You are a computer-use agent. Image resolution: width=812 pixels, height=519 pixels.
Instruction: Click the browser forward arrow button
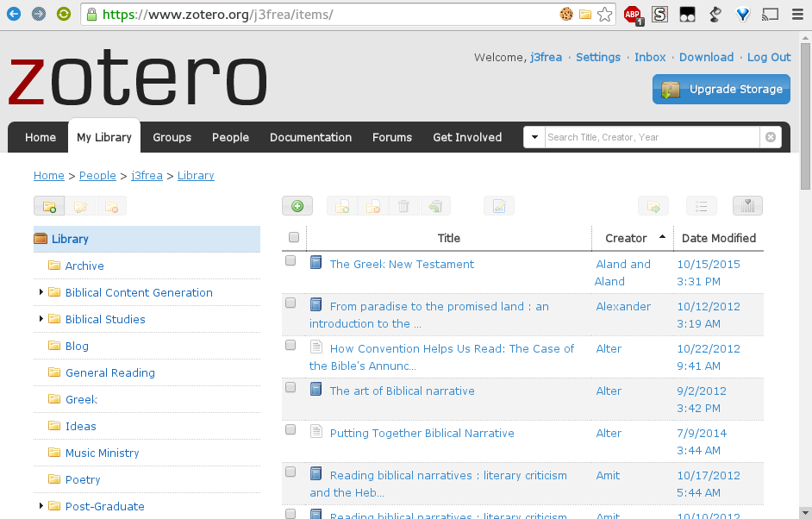pos(38,14)
